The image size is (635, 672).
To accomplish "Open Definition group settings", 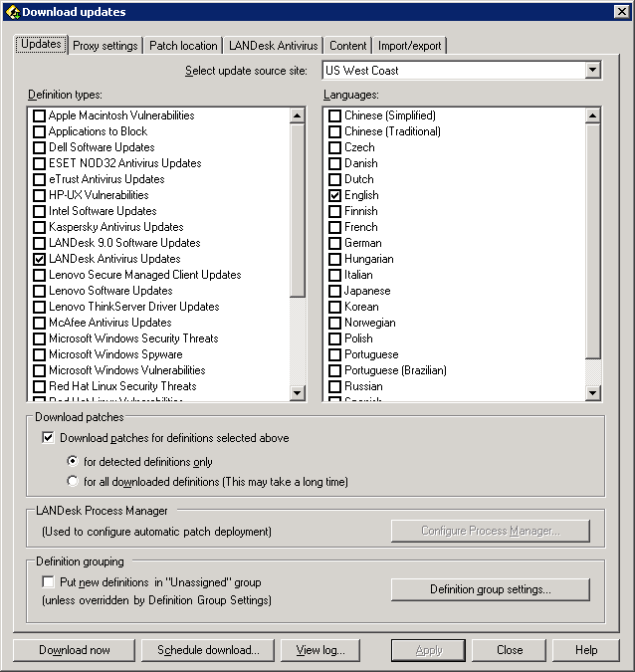I will pos(490,589).
